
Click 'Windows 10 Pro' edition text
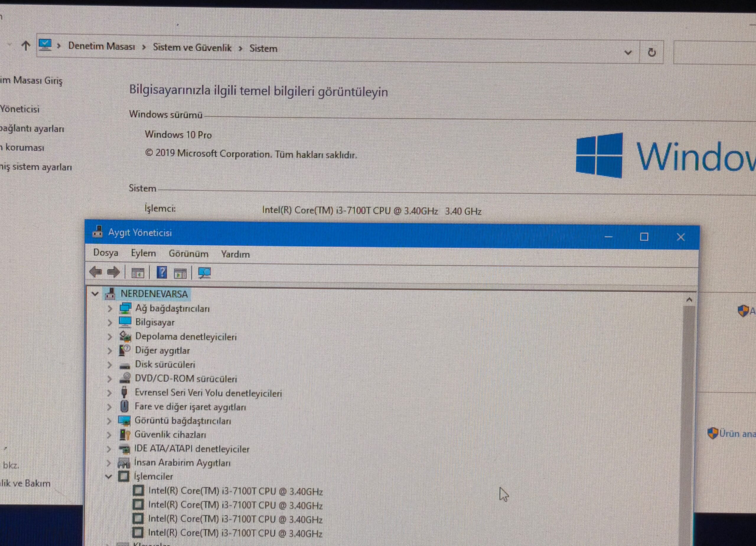[x=178, y=135]
